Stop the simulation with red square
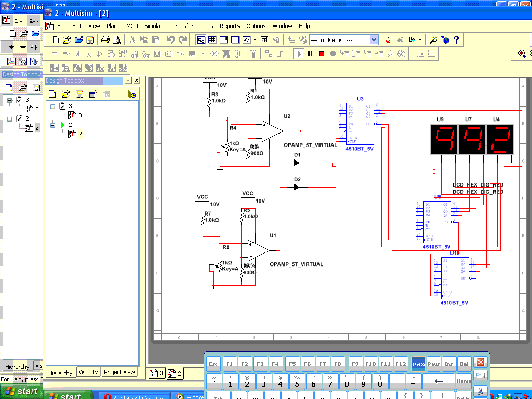Screen dimensions: 532x399 [x=322, y=54]
